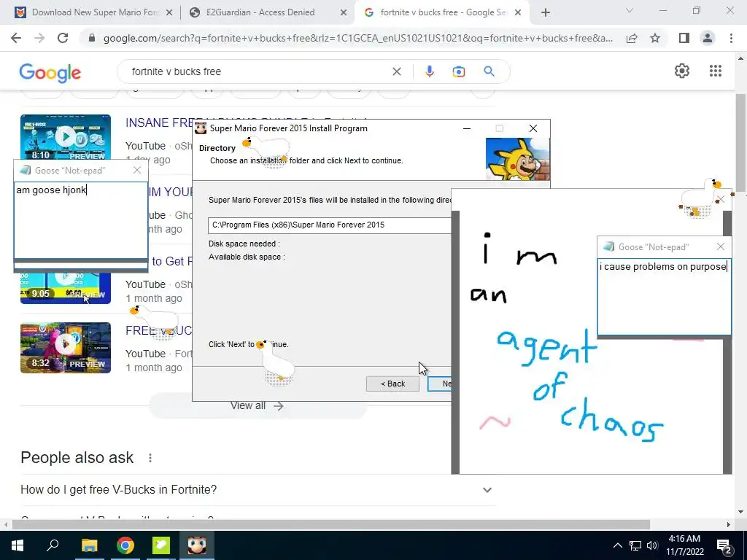This screenshot has height=560, width=747.
Task: Show hidden system tray icons
Action: pyautogui.click(x=617, y=545)
